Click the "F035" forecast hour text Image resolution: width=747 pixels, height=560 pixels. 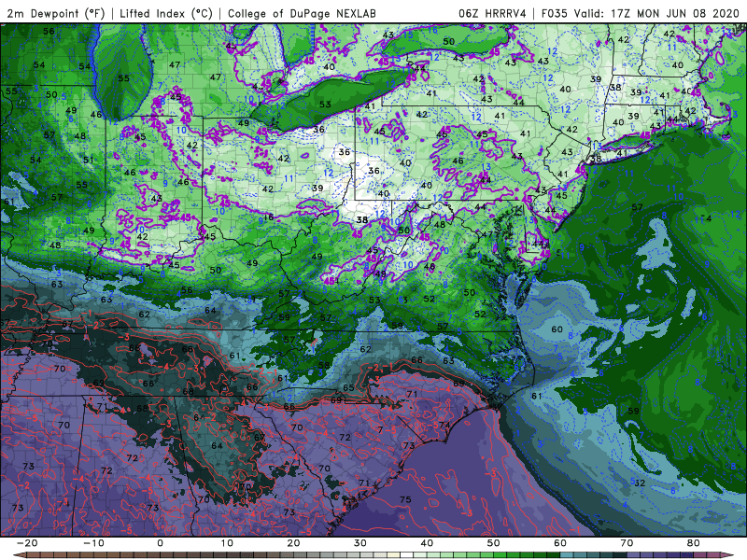[x=554, y=14]
